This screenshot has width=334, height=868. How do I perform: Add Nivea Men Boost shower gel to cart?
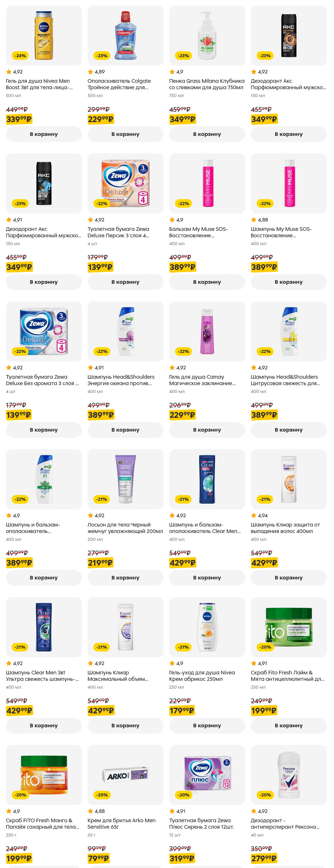click(43, 134)
